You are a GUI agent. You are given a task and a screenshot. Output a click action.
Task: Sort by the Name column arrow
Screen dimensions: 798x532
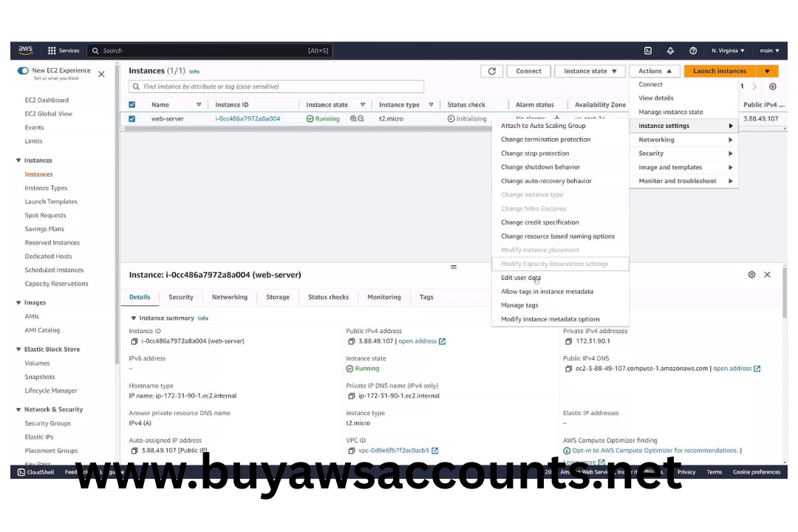199,104
